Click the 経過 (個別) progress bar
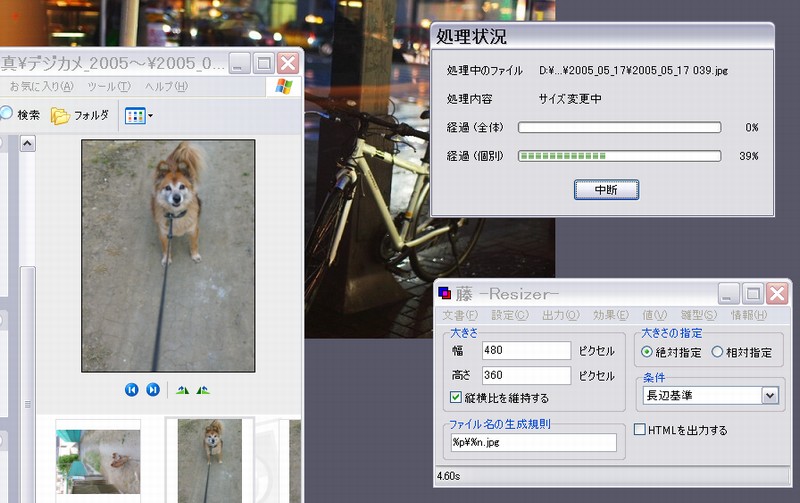This screenshot has height=503, width=800. coord(619,156)
